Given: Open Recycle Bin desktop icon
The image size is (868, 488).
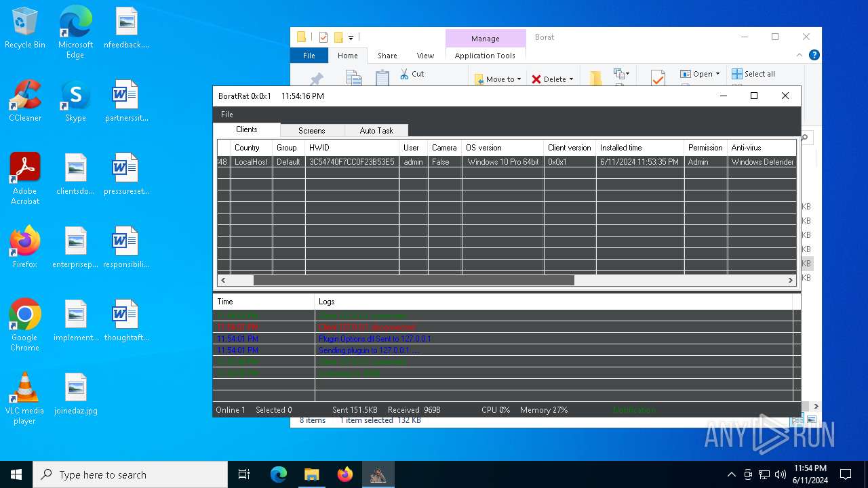Looking at the screenshot, I should coord(25,28).
